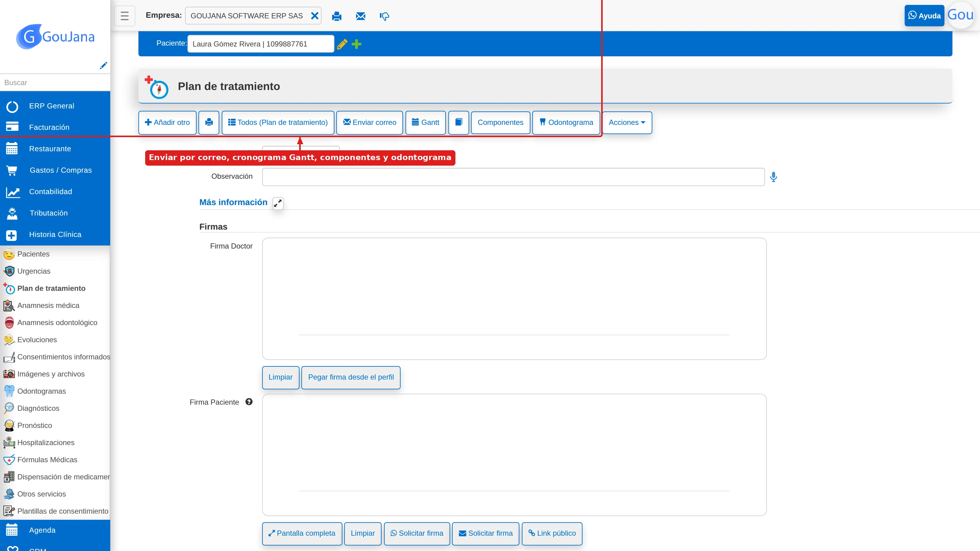Image resolution: width=980 pixels, height=551 pixels.
Task: Click Ayuda WhatsApp help button
Action: 924,16
